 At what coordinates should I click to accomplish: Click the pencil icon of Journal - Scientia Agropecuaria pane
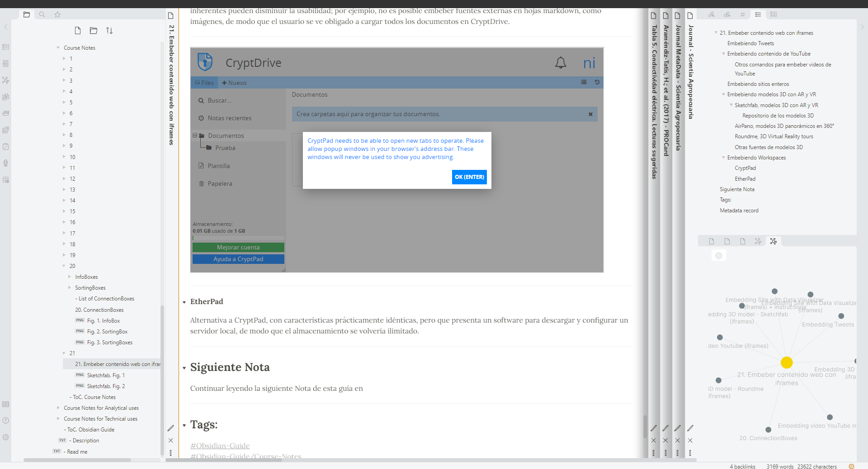(x=690, y=428)
